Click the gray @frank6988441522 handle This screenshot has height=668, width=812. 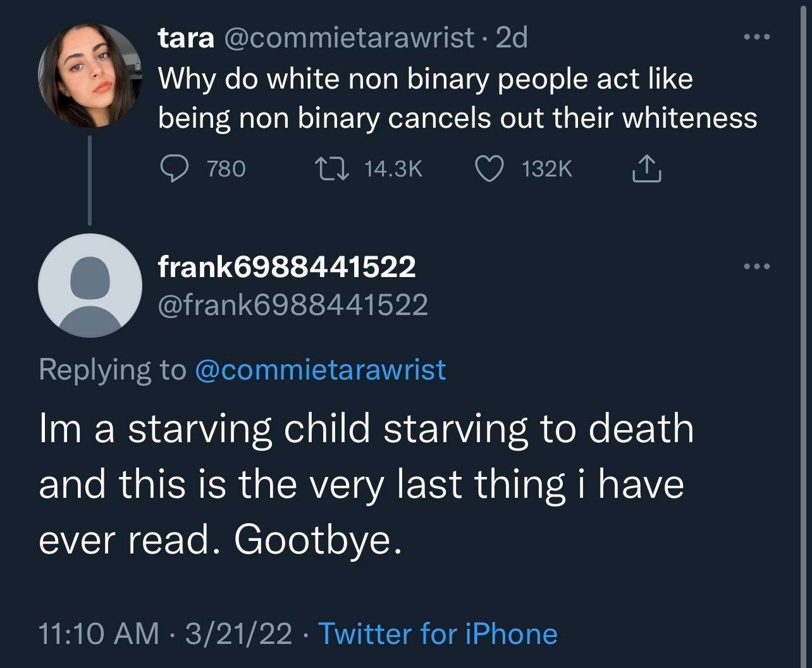(x=293, y=306)
